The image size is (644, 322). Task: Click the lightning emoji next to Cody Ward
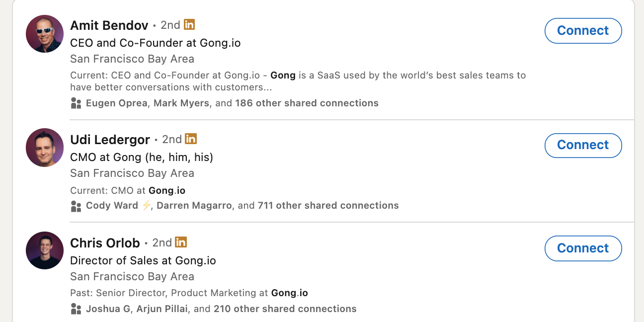147,206
